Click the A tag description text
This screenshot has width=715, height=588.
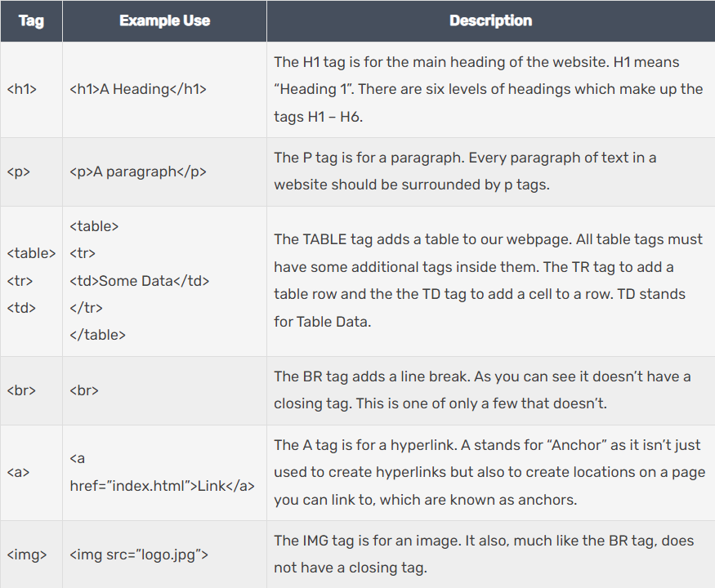pos(488,472)
